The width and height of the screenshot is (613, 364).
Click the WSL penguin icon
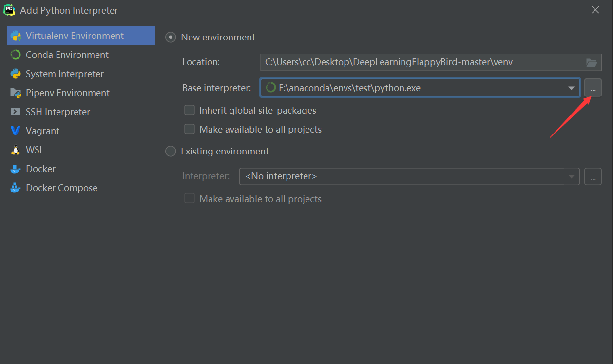point(16,150)
